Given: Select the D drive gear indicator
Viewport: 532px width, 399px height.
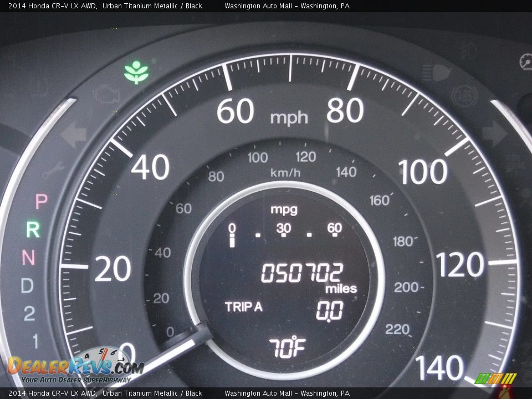Looking at the screenshot, I should point(27,285).
